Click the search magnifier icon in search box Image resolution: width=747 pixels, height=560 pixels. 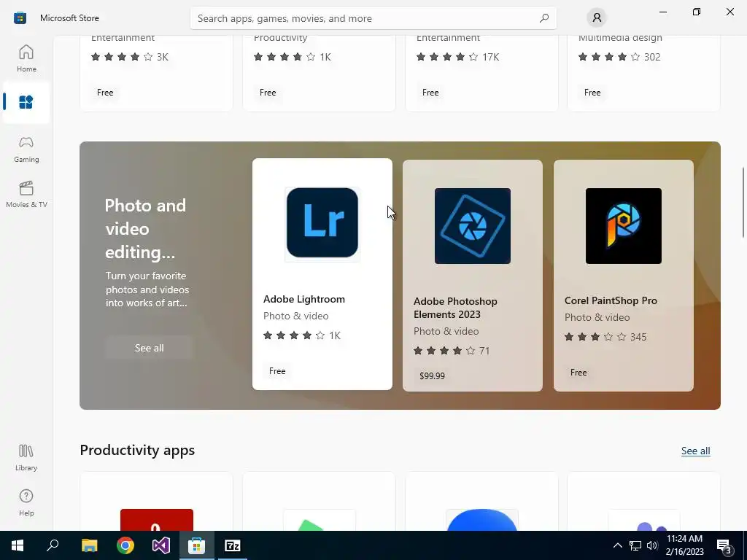pyautogui.click(x=544, y=18)
